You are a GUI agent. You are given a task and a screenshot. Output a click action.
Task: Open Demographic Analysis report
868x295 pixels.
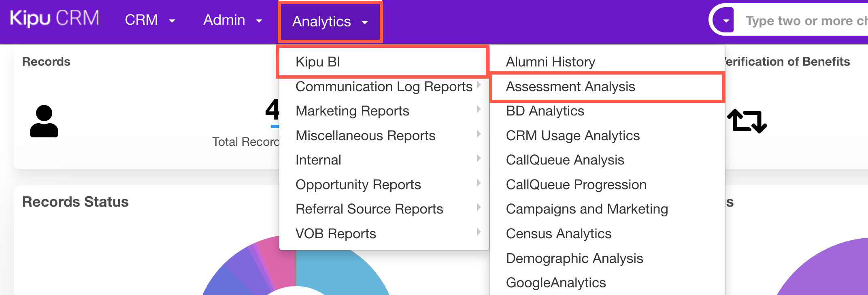pyautogui.click(x=574, y=258)
